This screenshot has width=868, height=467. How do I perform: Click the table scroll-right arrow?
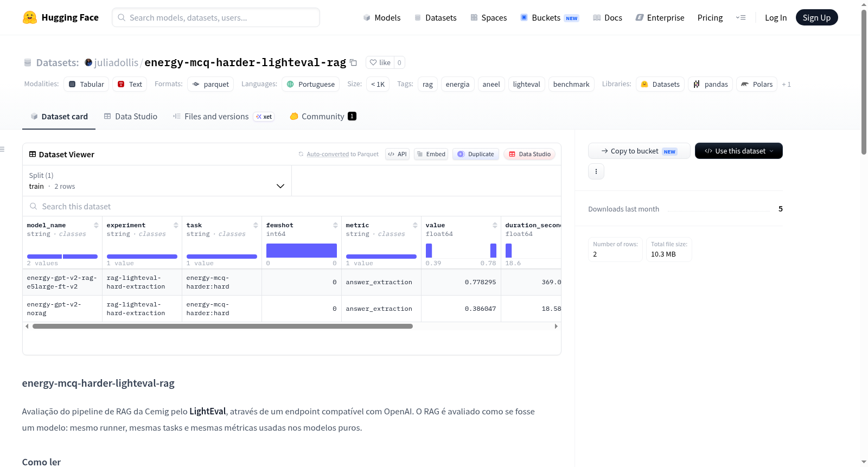(556, 327)
